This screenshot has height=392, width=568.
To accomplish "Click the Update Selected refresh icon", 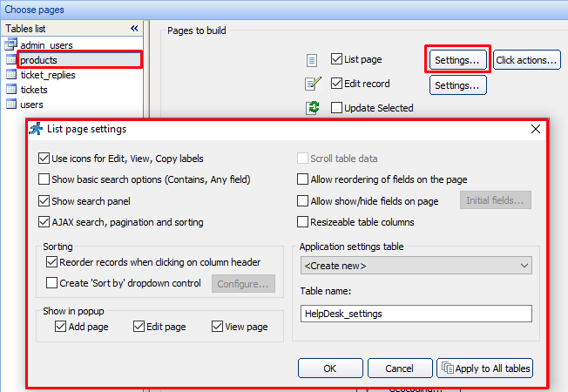I will point(313,108).
